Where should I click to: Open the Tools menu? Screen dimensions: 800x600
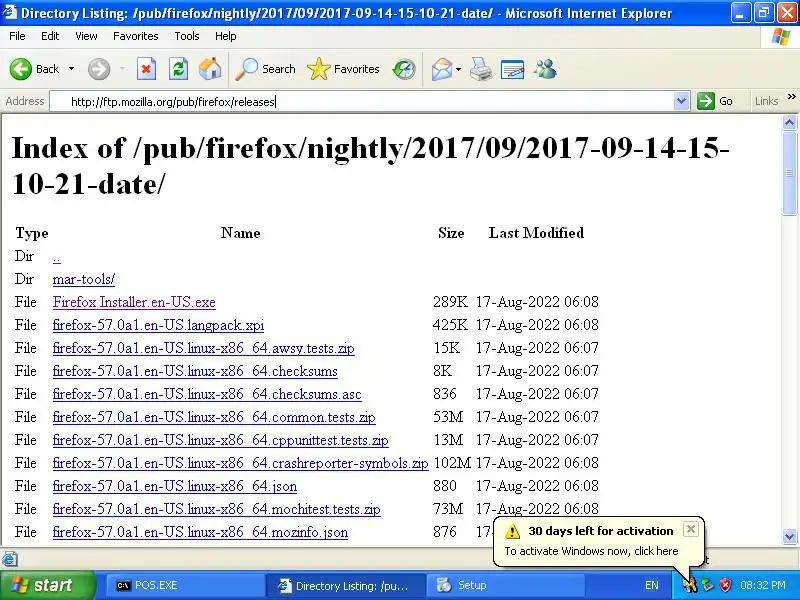(187, 36)
